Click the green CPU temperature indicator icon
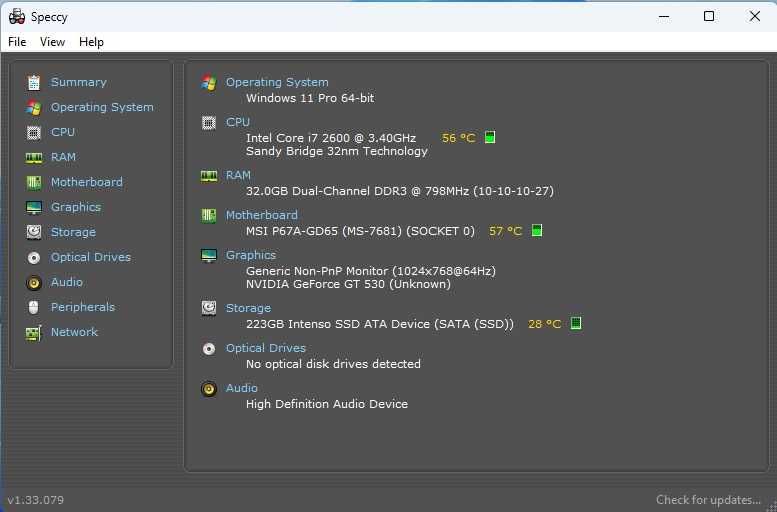Screen dimensions: 777x512 click(490, 137)
